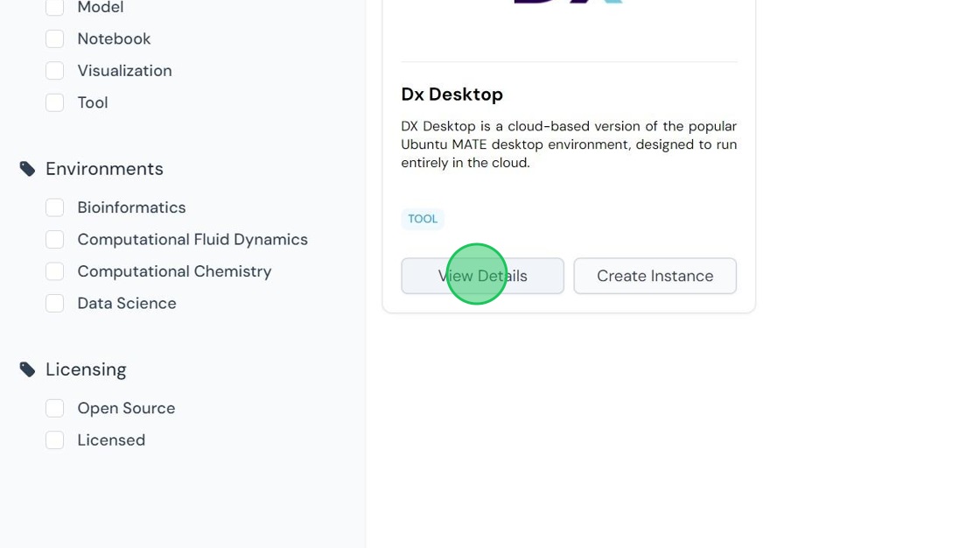980x548 pixels.
Task: Open the Dx Desktop title
Action: pos(451,95)
